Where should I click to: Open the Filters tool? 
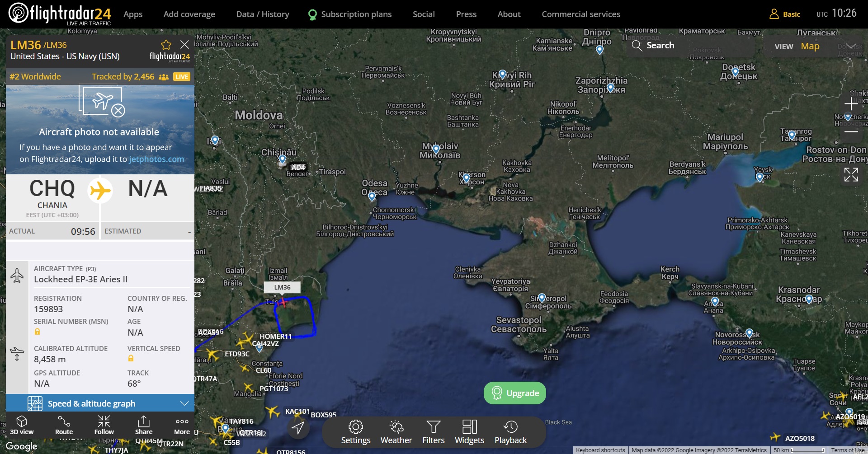click(x=433, y=432)
